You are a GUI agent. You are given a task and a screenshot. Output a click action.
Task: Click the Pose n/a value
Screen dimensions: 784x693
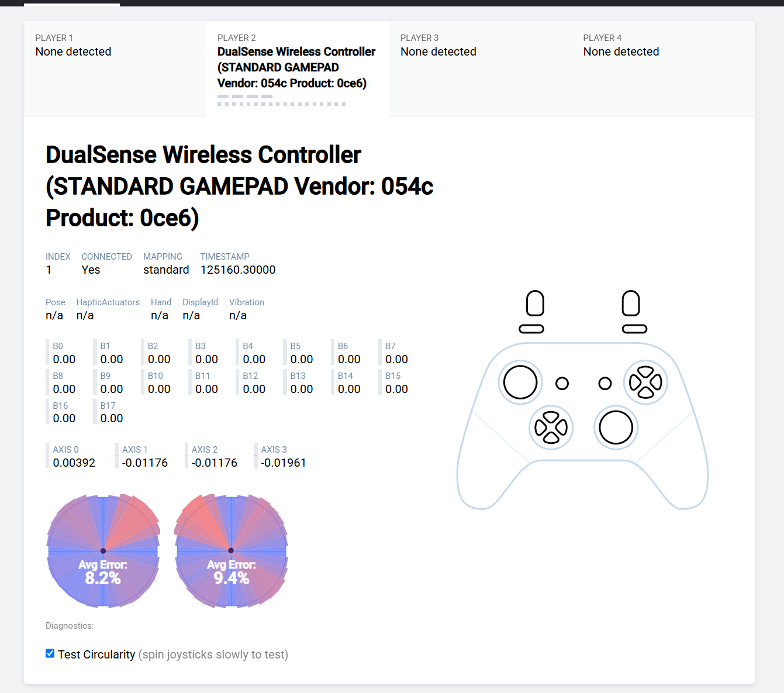(54, 315)
